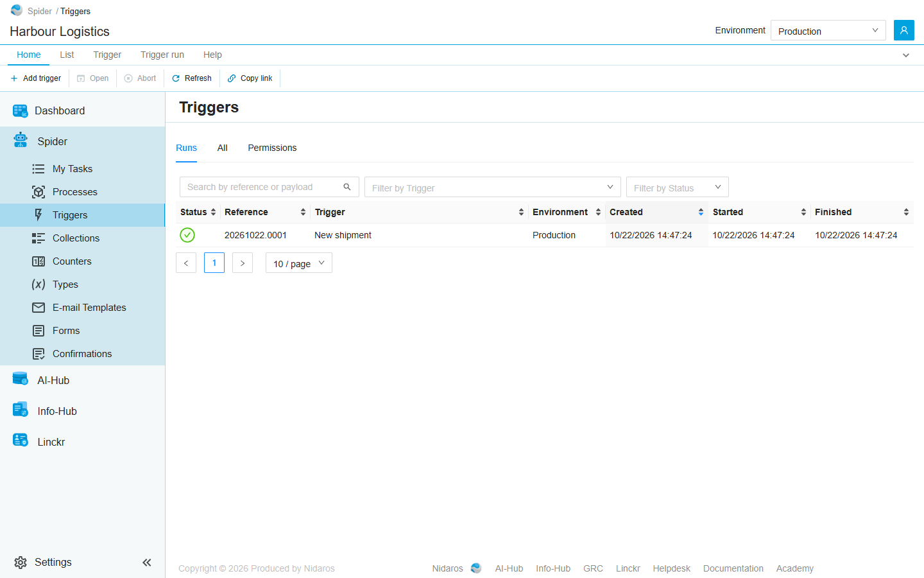Open the user profile icon button
This screenshot has width=924, height=578.
click(903, 30)
